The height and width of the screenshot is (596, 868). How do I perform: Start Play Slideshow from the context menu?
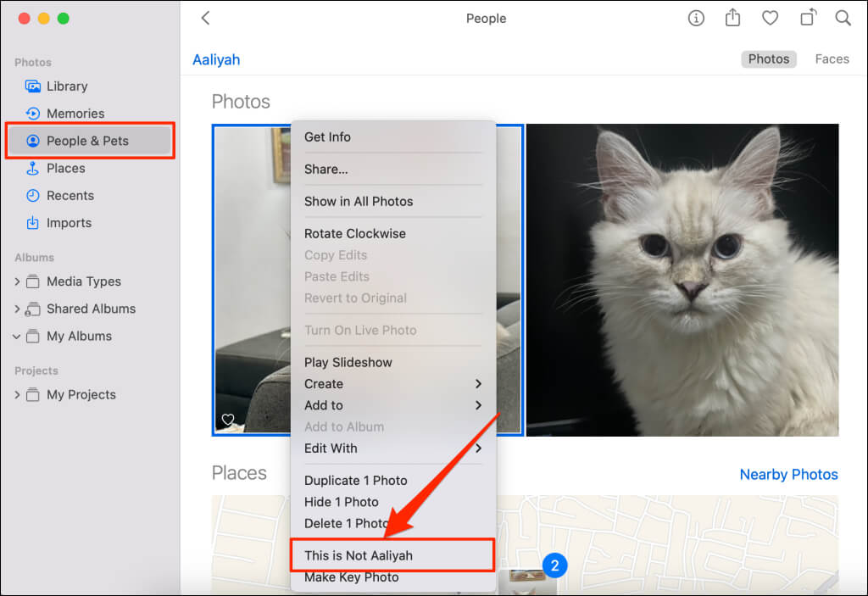(x=392, y=362)
